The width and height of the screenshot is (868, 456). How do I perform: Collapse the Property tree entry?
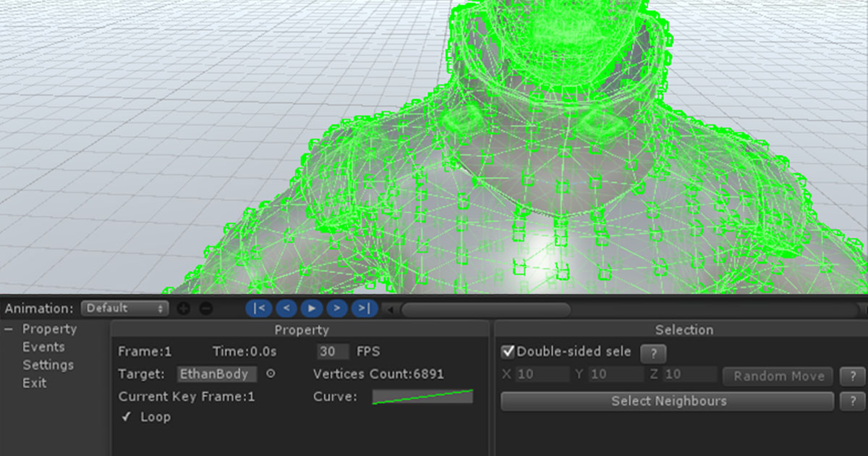click(x=8, y=329)
